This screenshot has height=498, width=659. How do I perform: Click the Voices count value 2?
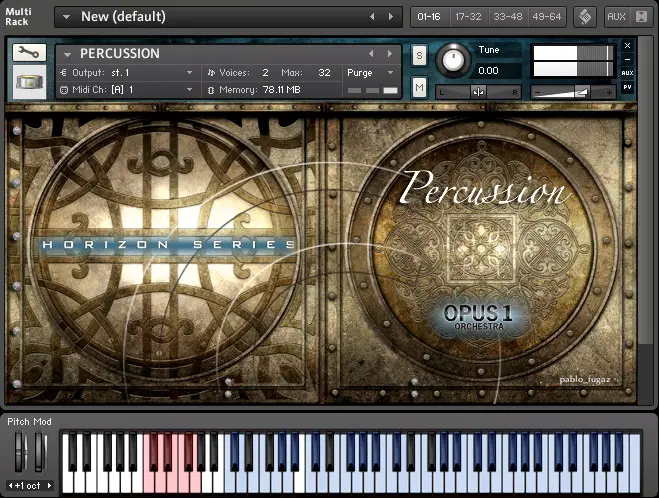point(265,73)
